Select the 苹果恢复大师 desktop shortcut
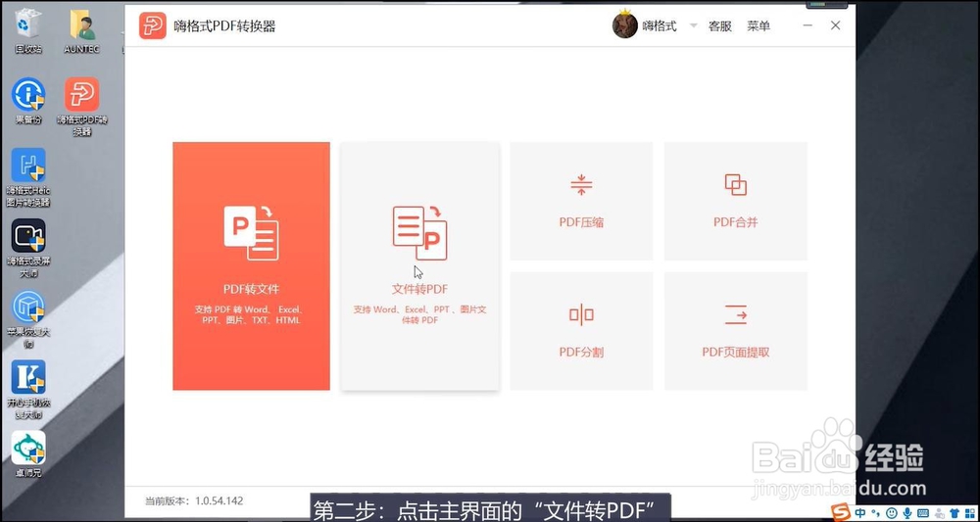The width and height of the screenshot is (980, 522). [x=28, y=319]
